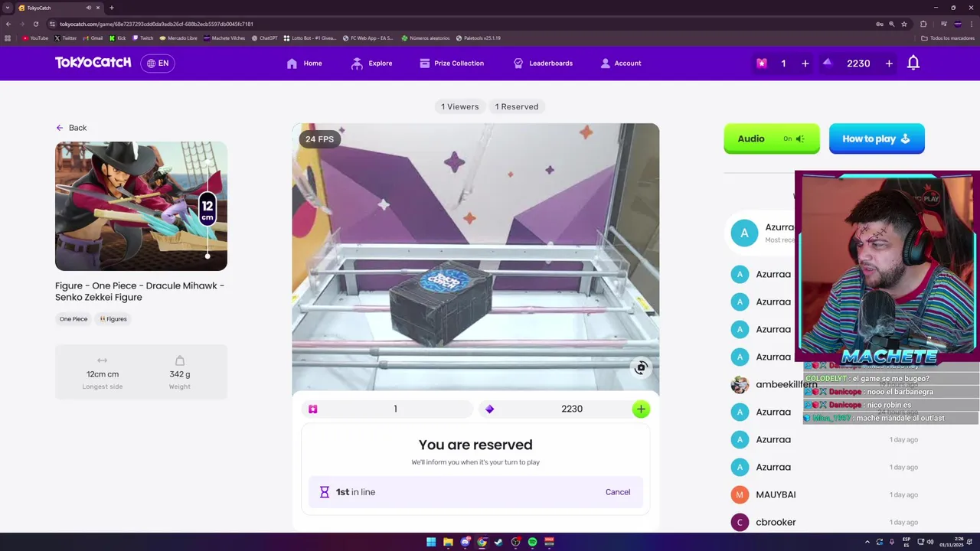Open a new browser tab
This screenshot has width=980, height=551.
pyautogui.click(x=112, y=8)
